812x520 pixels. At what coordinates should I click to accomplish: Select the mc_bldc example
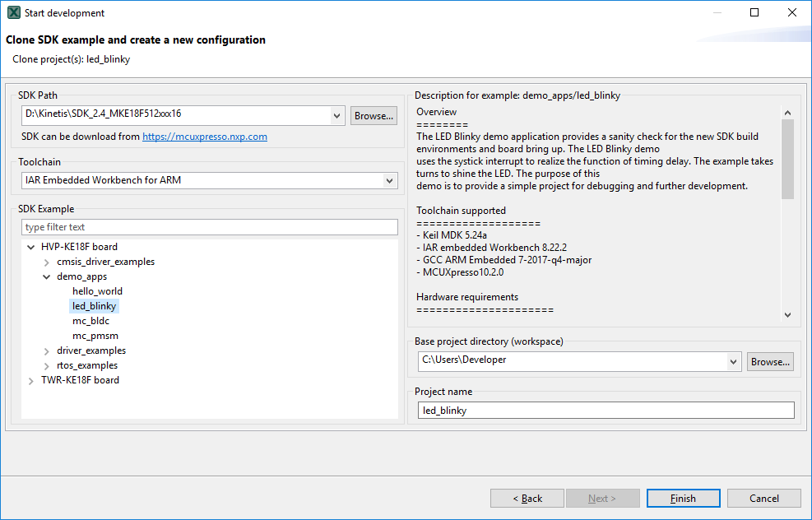pos(90,321)
